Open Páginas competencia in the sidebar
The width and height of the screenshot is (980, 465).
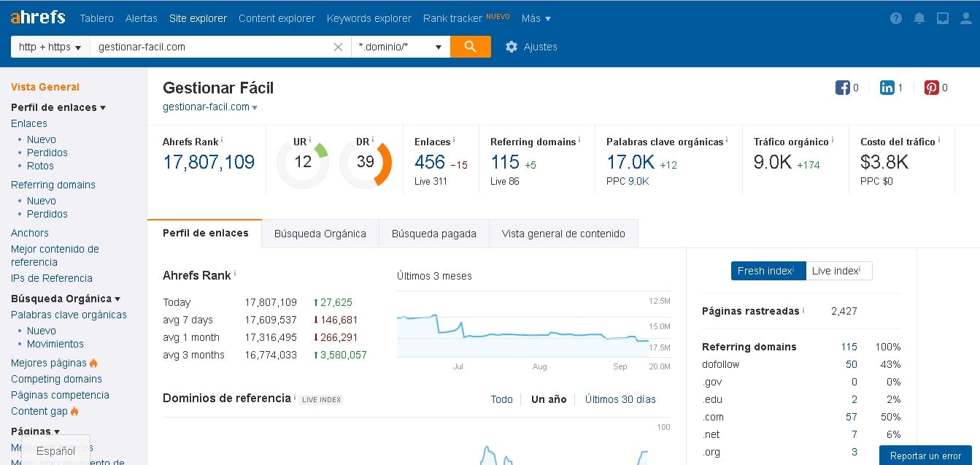(x=60, y=395)
